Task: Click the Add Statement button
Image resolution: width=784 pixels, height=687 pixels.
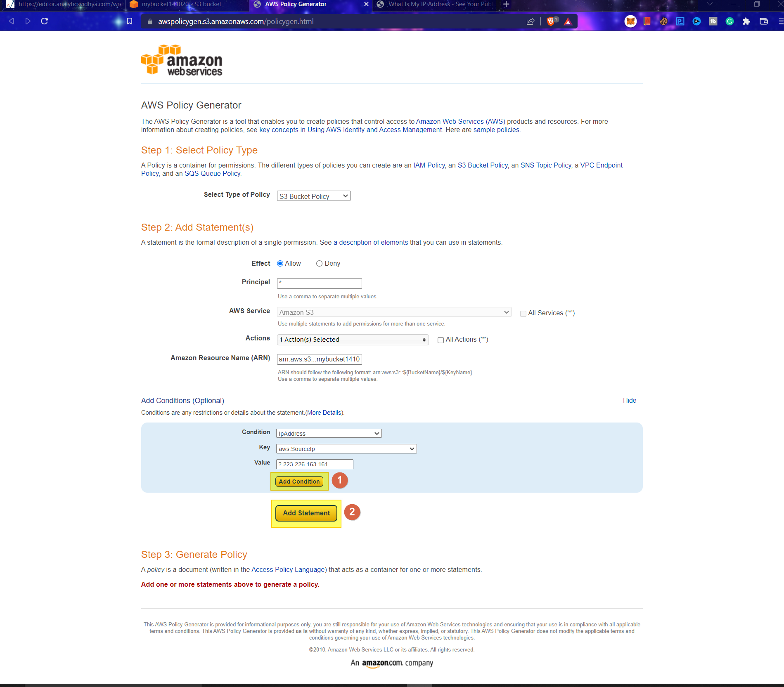Action: coord(306,513)
